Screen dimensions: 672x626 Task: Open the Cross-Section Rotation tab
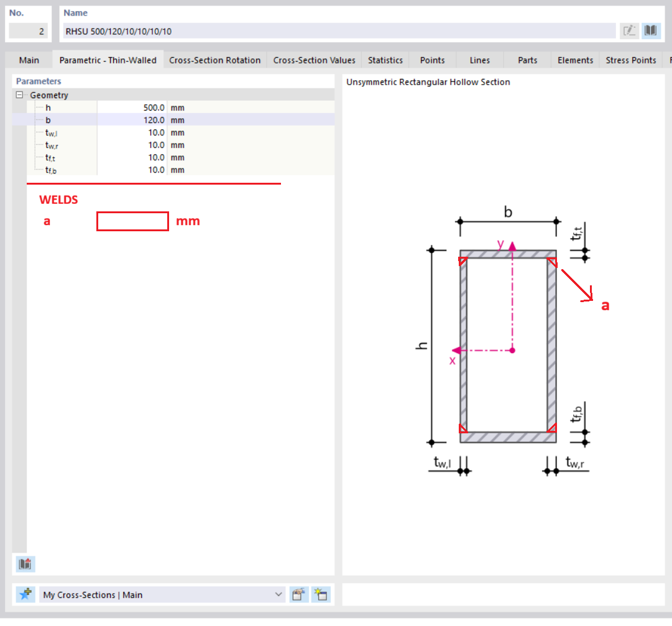coord(214,60)
